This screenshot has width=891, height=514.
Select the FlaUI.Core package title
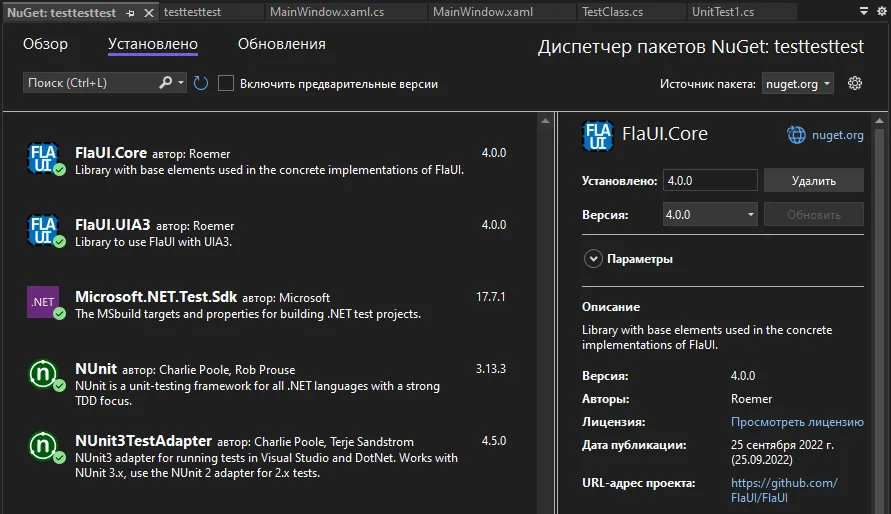tap(111, 153)
